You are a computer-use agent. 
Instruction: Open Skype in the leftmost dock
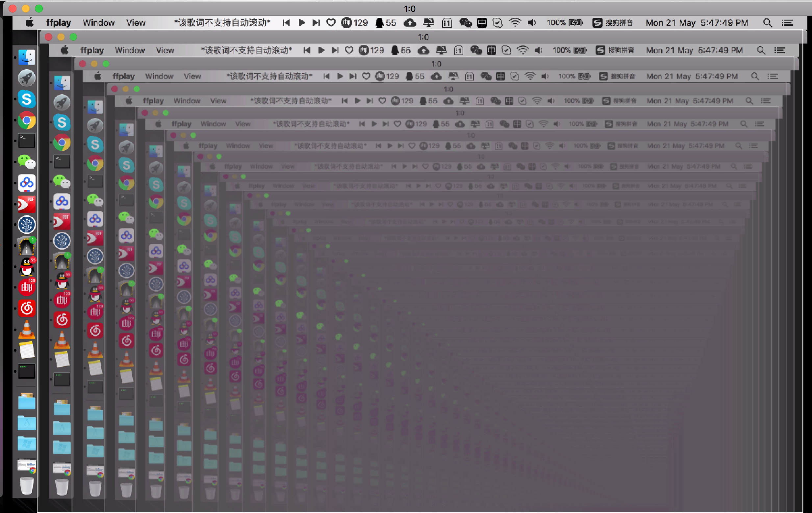pos(27,99)
